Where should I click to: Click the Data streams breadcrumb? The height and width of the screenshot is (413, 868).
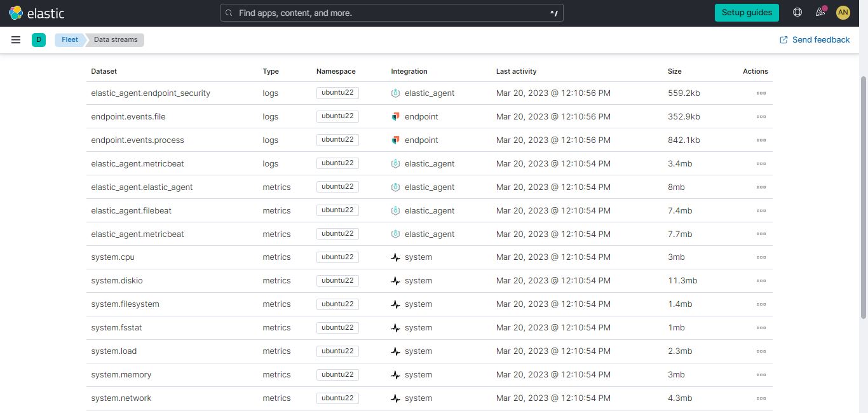coord(115,39)
